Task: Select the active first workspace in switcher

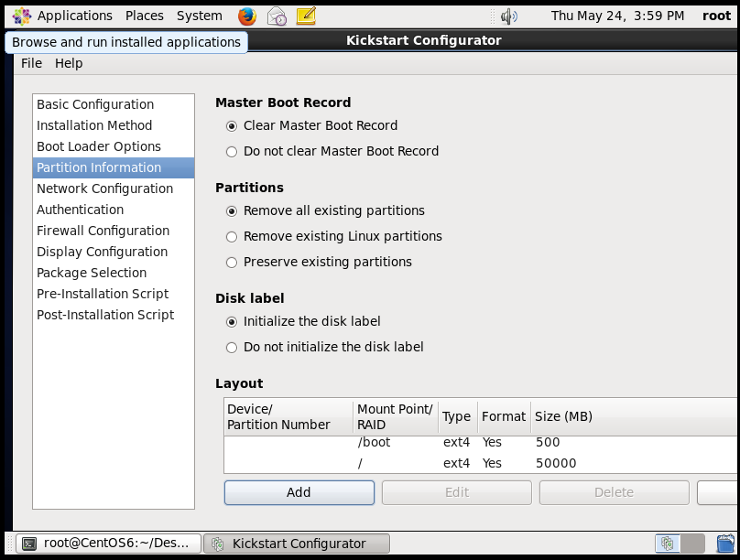Action: click(668, 544)
